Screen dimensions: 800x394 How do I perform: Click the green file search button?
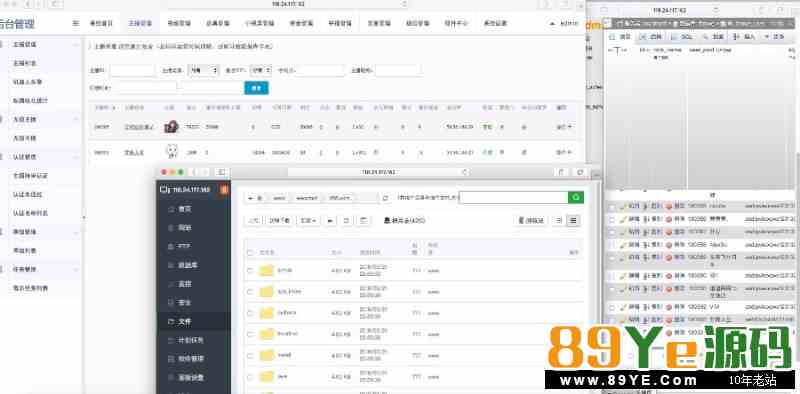tap(576, 198)
